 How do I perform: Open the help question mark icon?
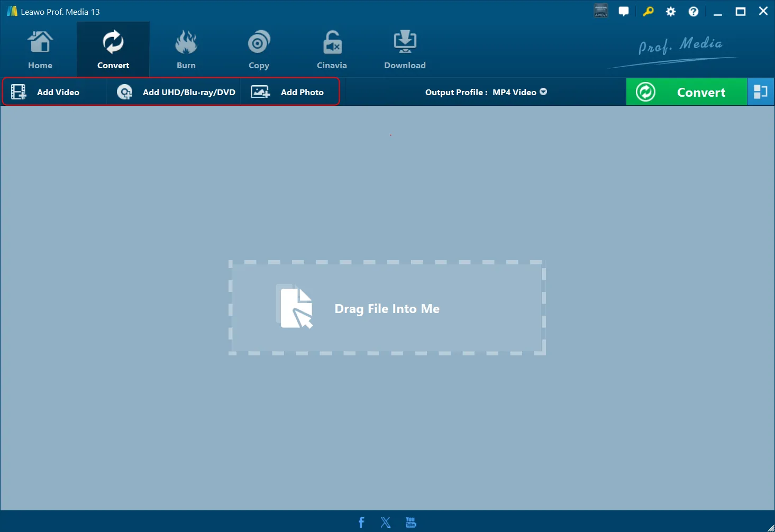(x=694, y=11)
